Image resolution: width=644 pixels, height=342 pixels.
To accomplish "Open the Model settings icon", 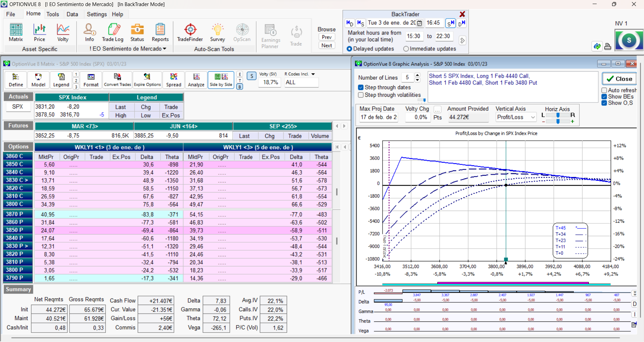I will point(38,80).
